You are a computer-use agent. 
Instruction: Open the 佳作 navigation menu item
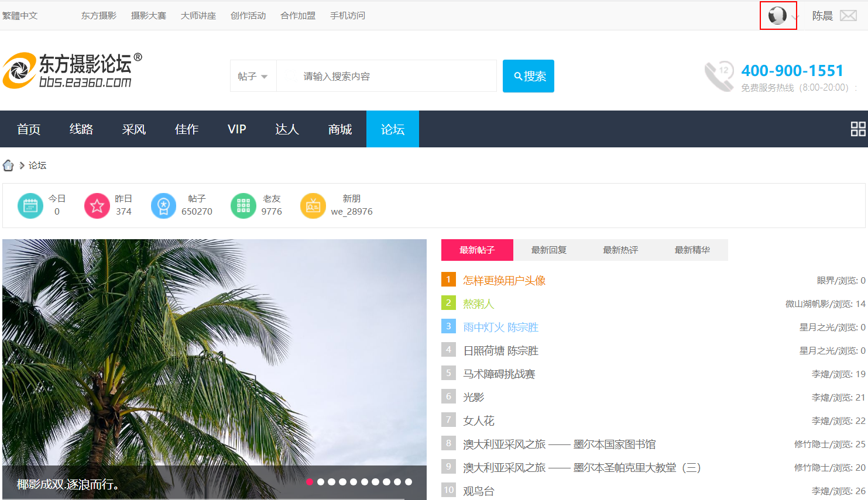tap(187, 129)
